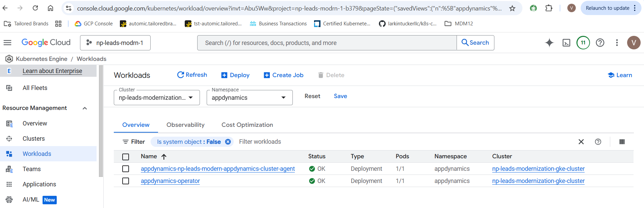Click Kubernetes Engine breadcrumb
Viewport: 644px width, 208px height.
click(x=42, y=59)
